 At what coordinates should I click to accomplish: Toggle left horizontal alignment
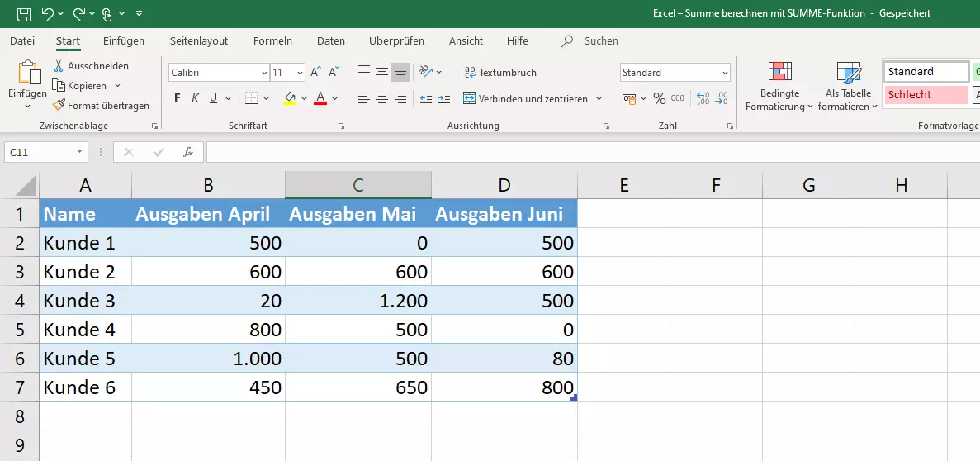pyautogui.click(x=364, y=98)
